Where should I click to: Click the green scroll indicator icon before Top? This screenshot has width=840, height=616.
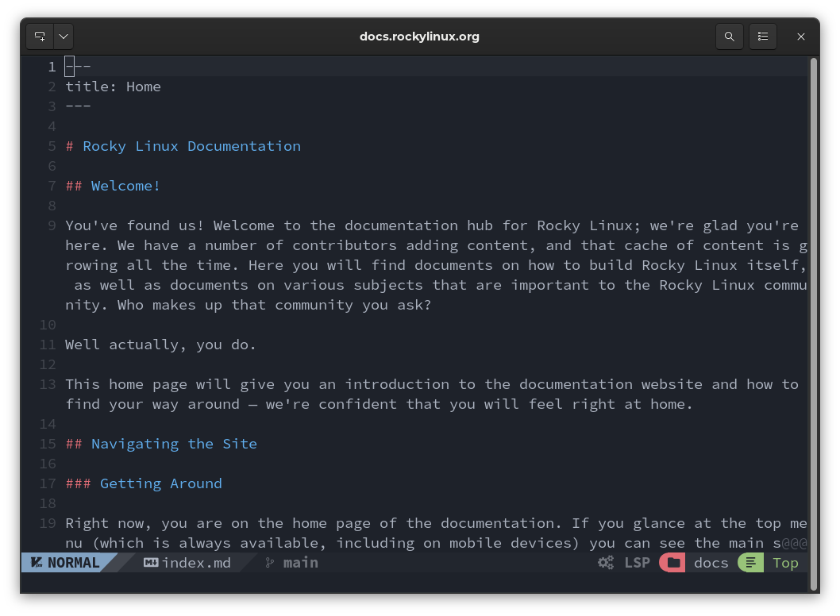(x=750, y=563)
